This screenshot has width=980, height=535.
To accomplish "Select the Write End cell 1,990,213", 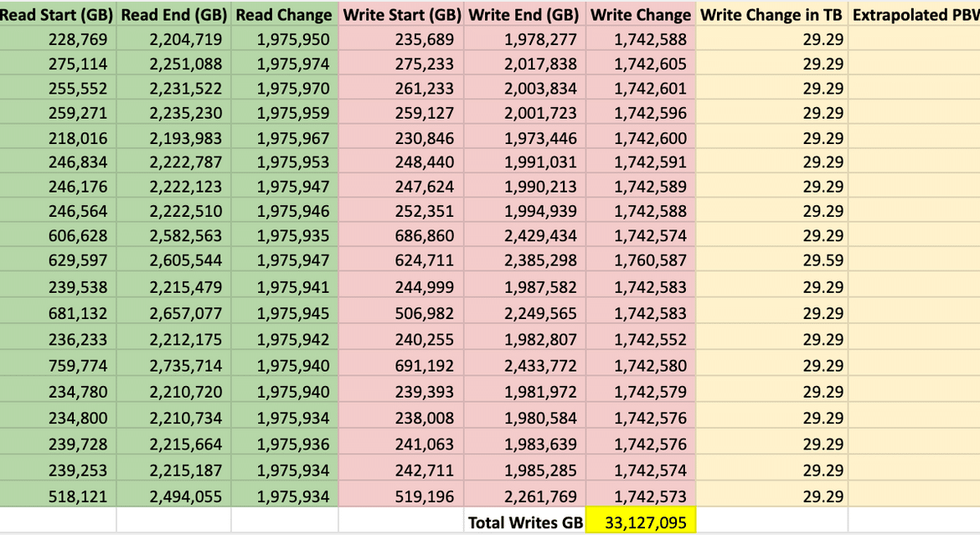I will point(525,186).
